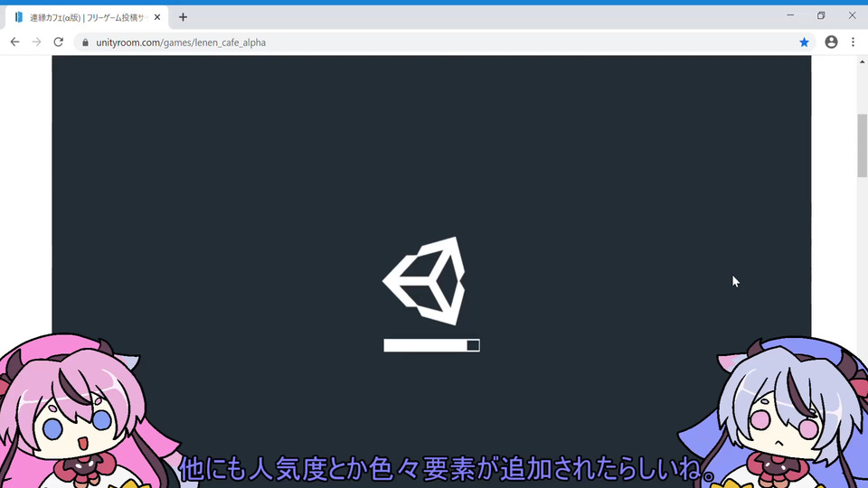The width and height of the screenshot is (868, 488).
Task: Restore down the browser window
Action: pyautogui.click(x=821, y=15)
